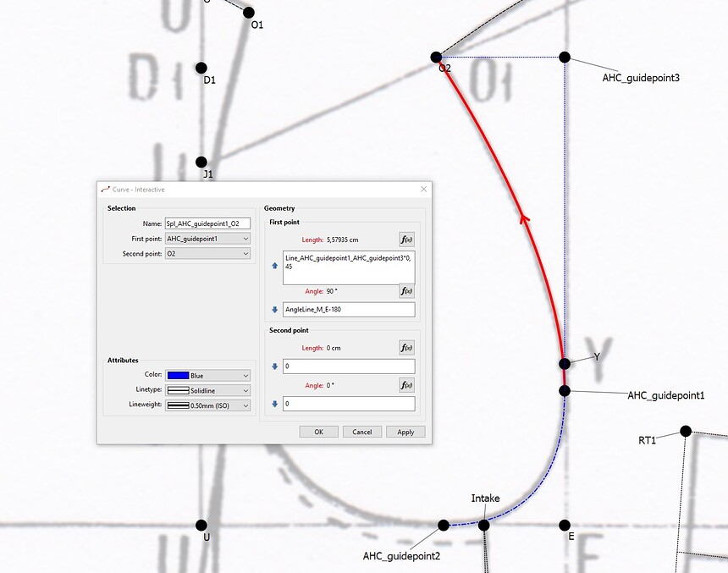Expand Second point length field with down arrow
728x573 pixels.
pyautogui.click(x=274, y=366)
